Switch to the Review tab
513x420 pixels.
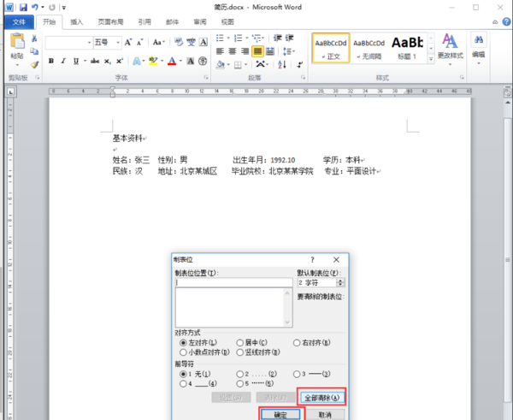[x=200, y=22]
